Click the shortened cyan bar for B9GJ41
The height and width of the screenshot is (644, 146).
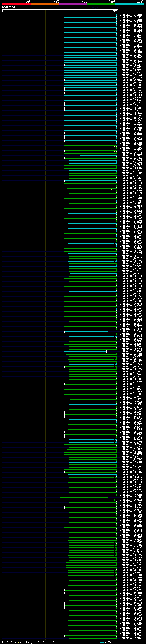pos(86,331)
